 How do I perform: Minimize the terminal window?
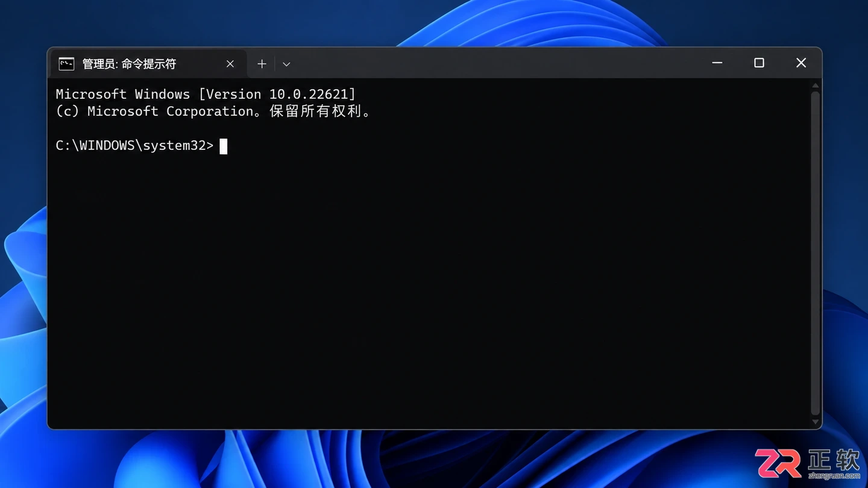click(717, 63)
